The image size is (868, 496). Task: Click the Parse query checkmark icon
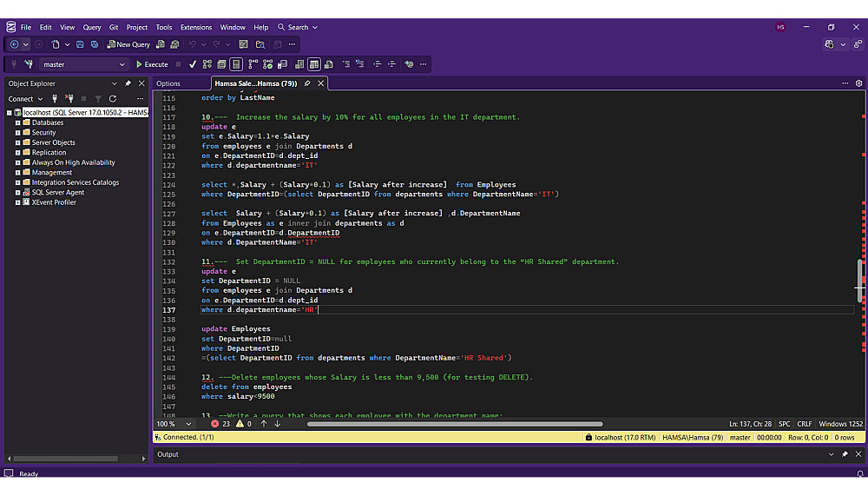pyautogui.click(x=193, y=64)
